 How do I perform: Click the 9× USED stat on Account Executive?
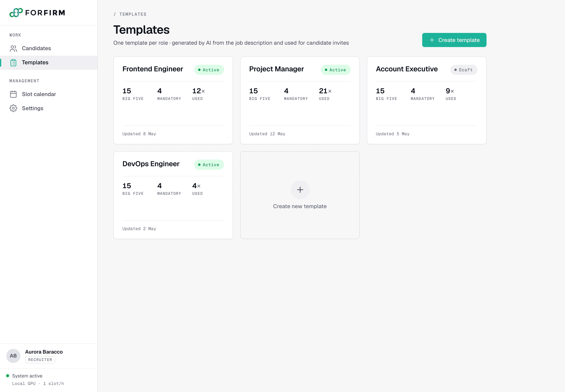[451, 94]
